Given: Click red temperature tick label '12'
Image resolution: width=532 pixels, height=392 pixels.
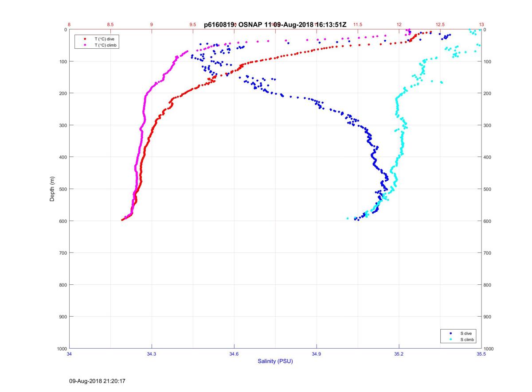Looking at the screenshot, I should [399, 25].
